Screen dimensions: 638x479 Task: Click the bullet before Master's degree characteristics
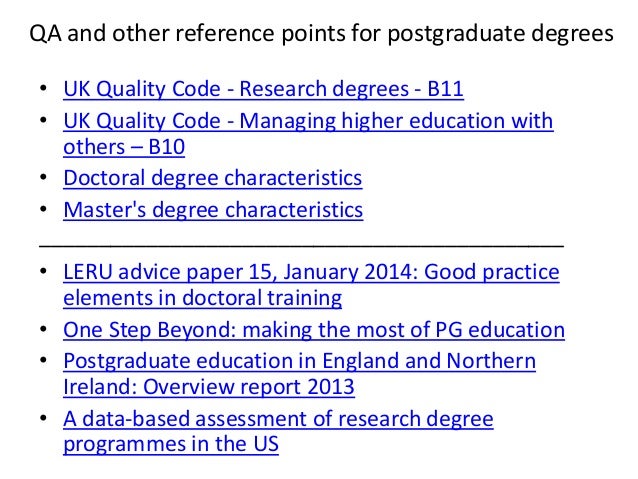click(45, 211)
